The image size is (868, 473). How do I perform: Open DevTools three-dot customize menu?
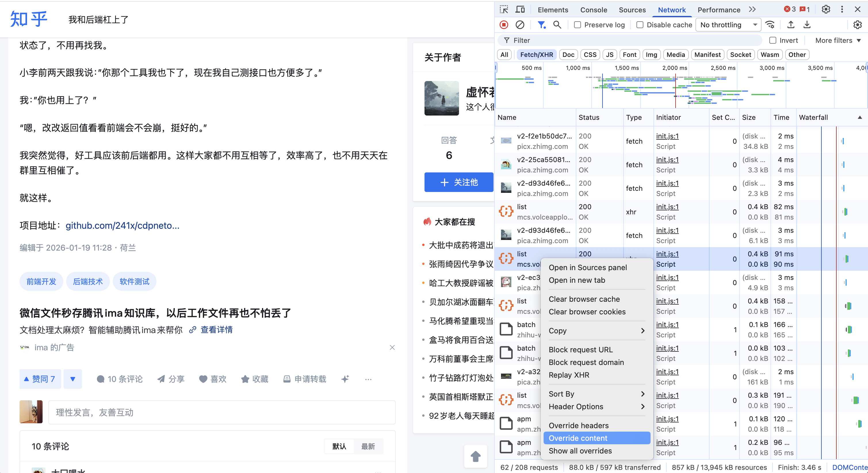(x=842, y=9)
